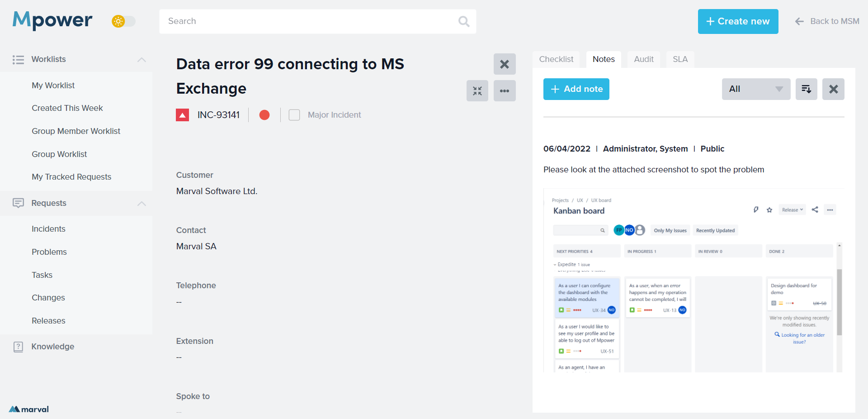Switch to the Audit tab

click(x=643, y=59)
